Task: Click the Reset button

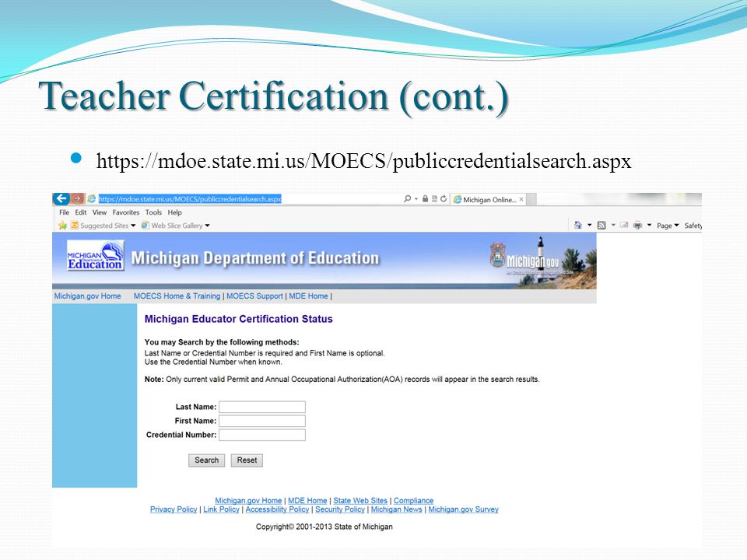Action: [247, 460]
